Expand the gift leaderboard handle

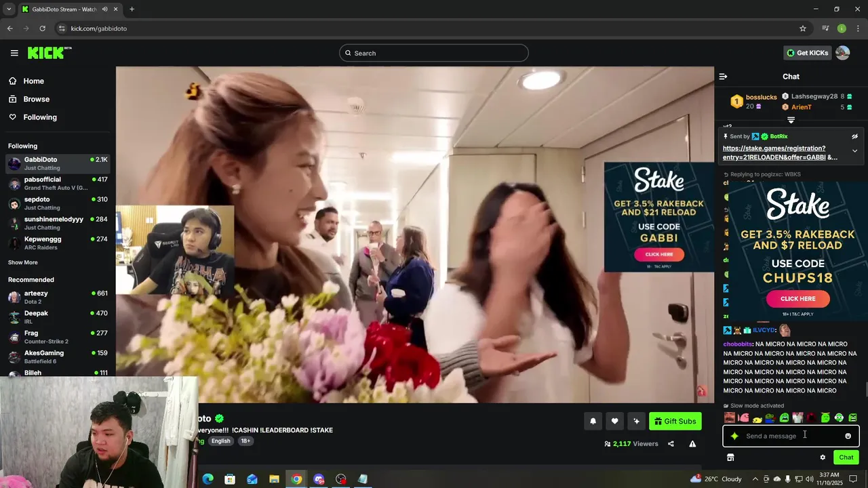coord(791,120)
